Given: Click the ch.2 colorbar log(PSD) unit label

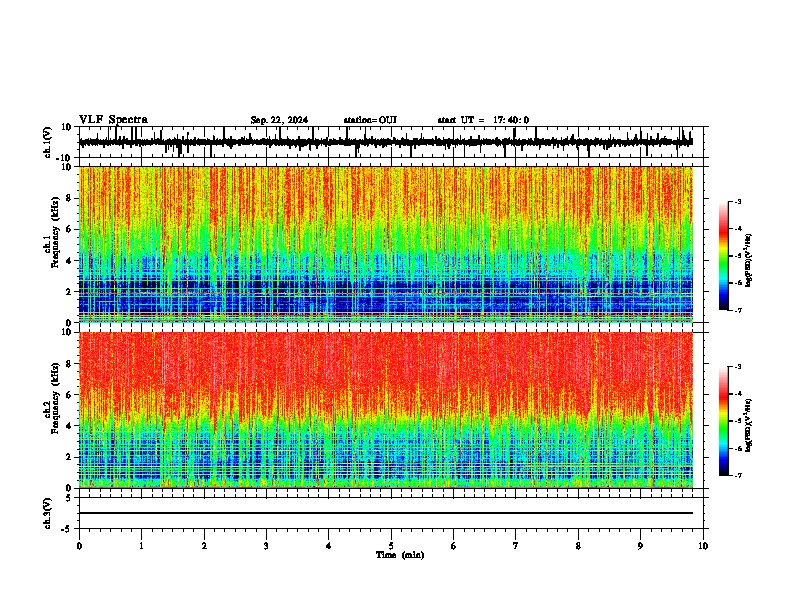Looking at the screenshot, I should [x=749, y=425].
